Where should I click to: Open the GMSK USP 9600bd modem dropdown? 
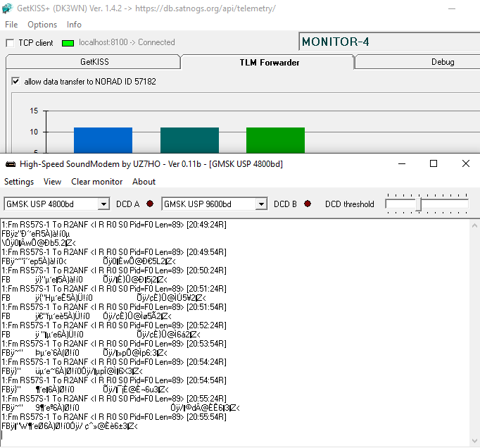tap(261, 204)
